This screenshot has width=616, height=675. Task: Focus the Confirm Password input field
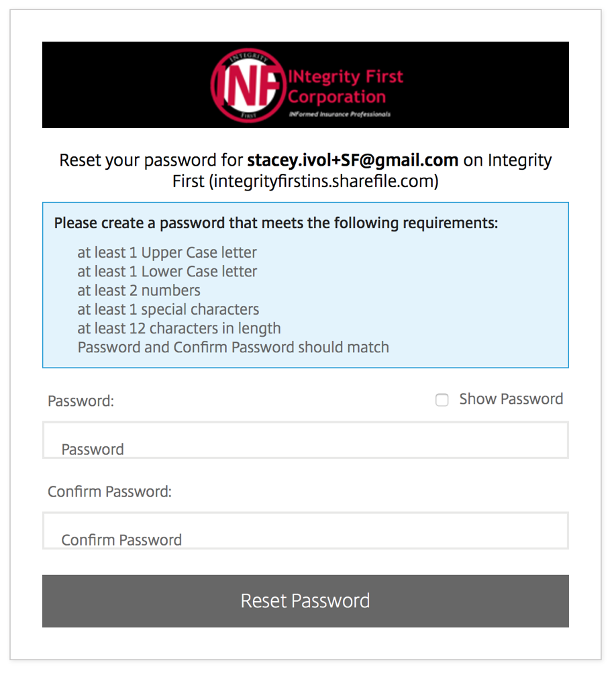tap(305, 530)
